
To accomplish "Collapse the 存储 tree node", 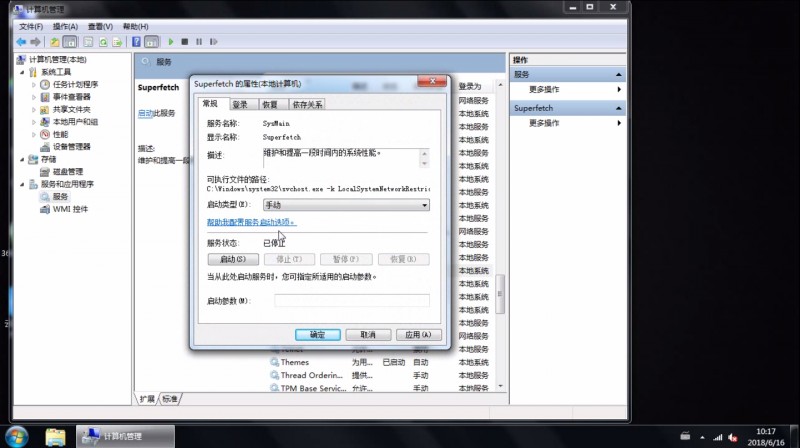I will pyautogui.click(x=22, y=160).
